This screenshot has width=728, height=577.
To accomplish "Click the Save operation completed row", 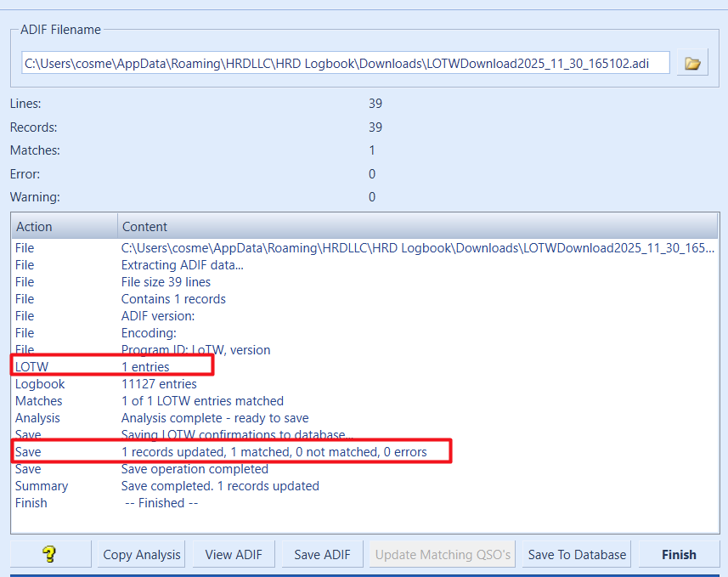I will coord(195,469).
